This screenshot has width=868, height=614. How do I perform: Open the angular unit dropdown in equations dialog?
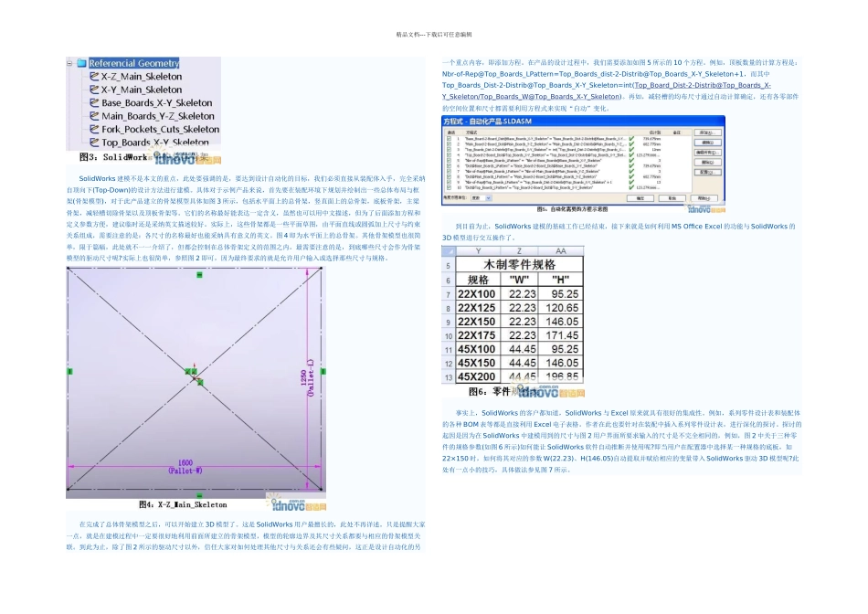click(x=481, y=198)
